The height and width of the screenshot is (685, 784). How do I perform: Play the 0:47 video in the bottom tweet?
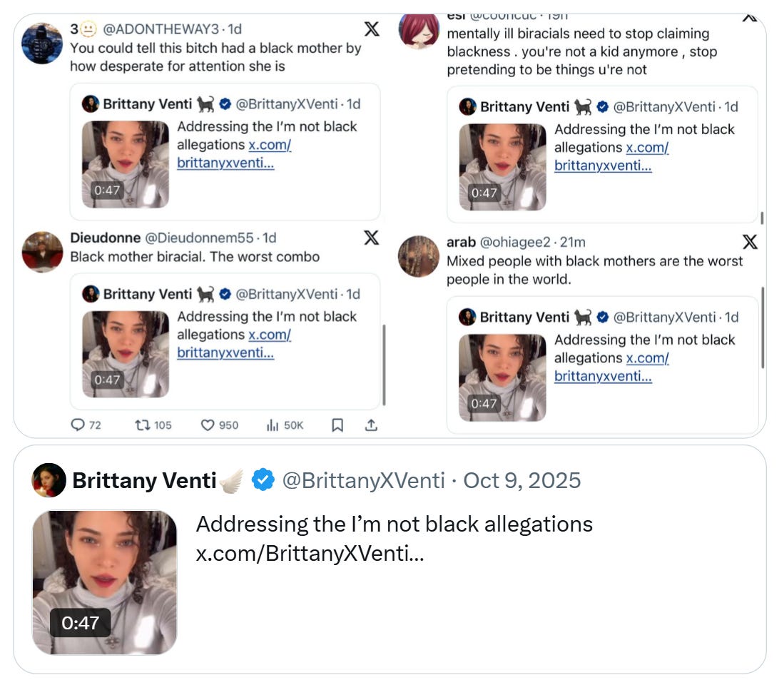coord(104,582)
